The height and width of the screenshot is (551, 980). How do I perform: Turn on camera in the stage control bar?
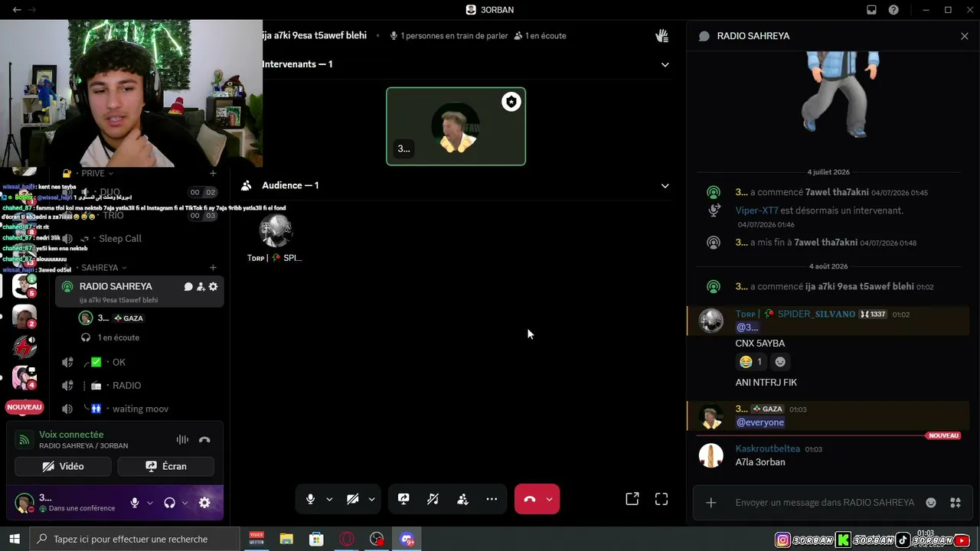click(352, 499)
